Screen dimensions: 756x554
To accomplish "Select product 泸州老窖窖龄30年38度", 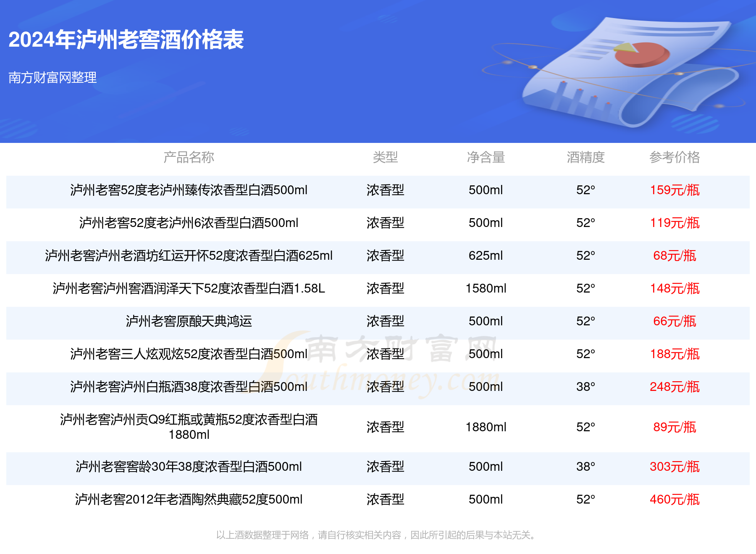I will tap(189, 467).
